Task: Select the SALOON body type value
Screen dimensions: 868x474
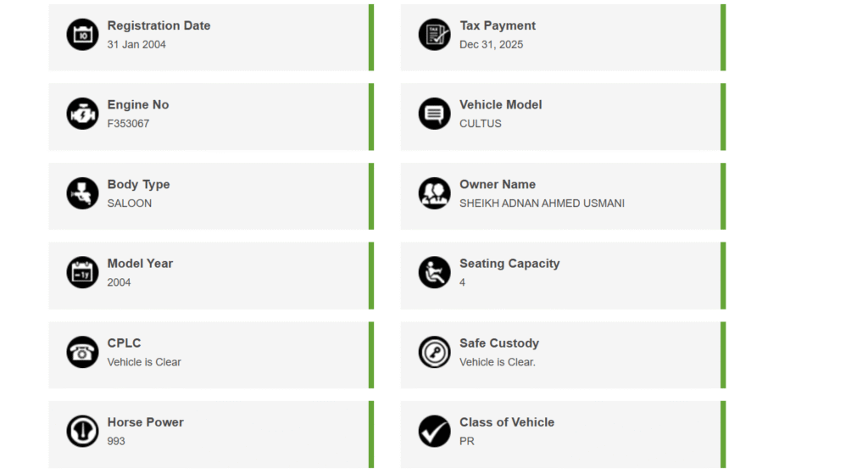Action: point(129,204)
